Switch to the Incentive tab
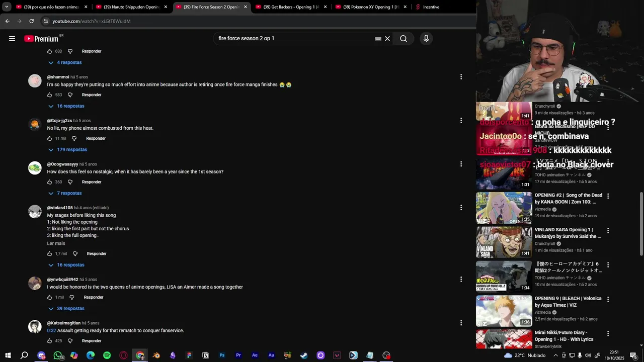The image size is (644, 362). 431,7
